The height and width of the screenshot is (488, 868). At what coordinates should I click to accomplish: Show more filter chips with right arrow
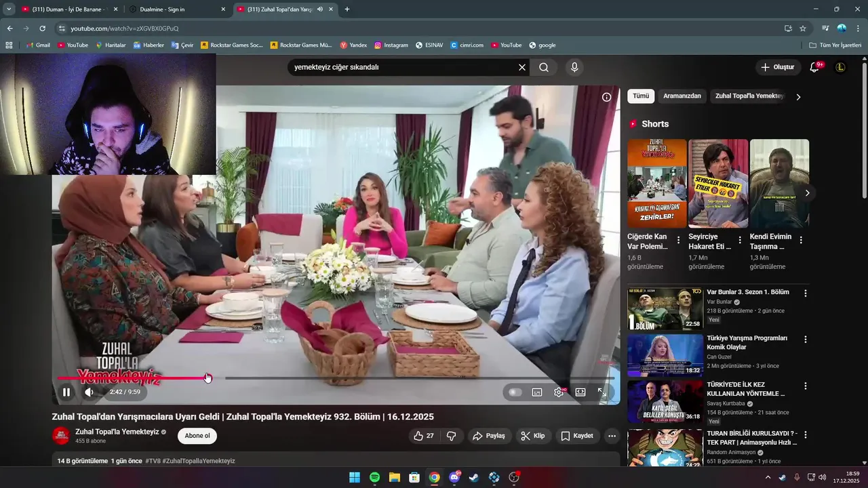click(798, 97)
